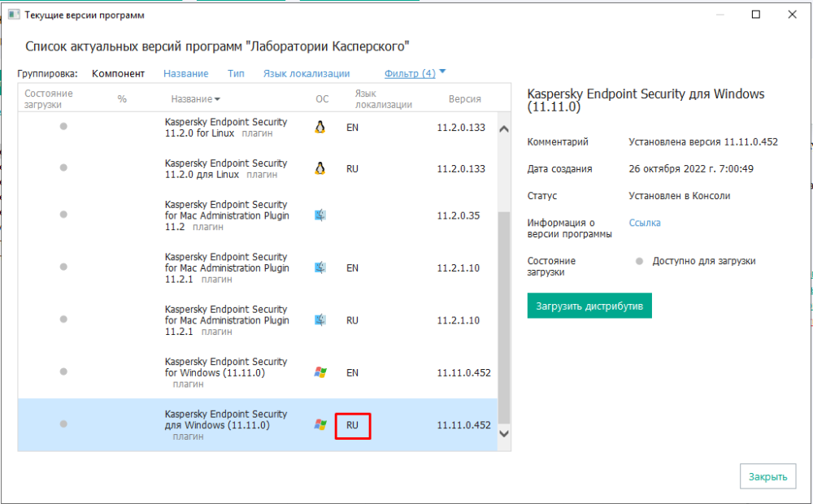Click the % column header
The width and height of the screenshot is (813, 504).
coord(122,98)
